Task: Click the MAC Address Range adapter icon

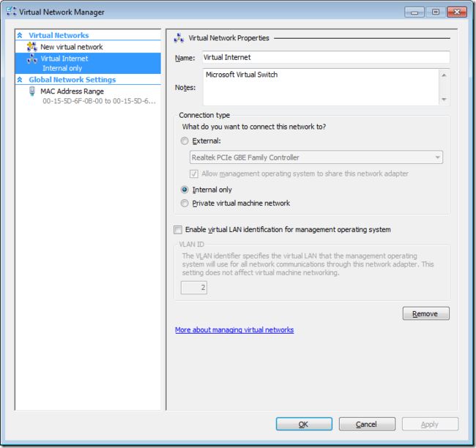Action: 32,91
